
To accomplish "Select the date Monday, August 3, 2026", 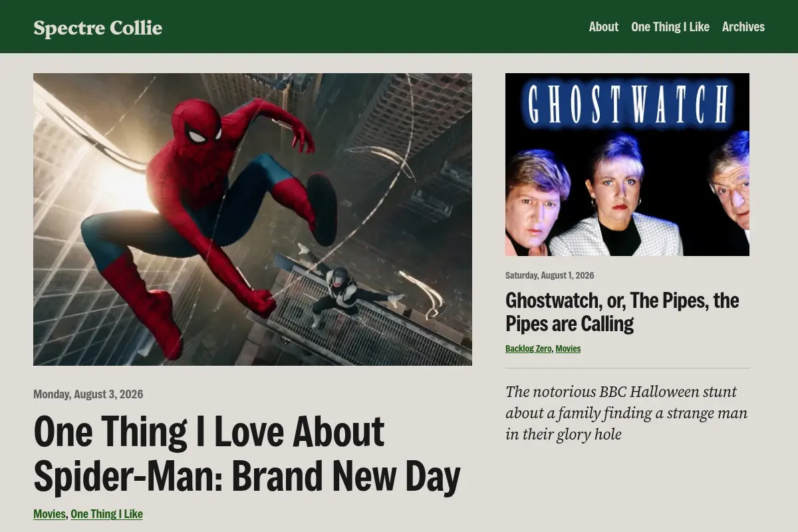I will [x=88, y=394].
